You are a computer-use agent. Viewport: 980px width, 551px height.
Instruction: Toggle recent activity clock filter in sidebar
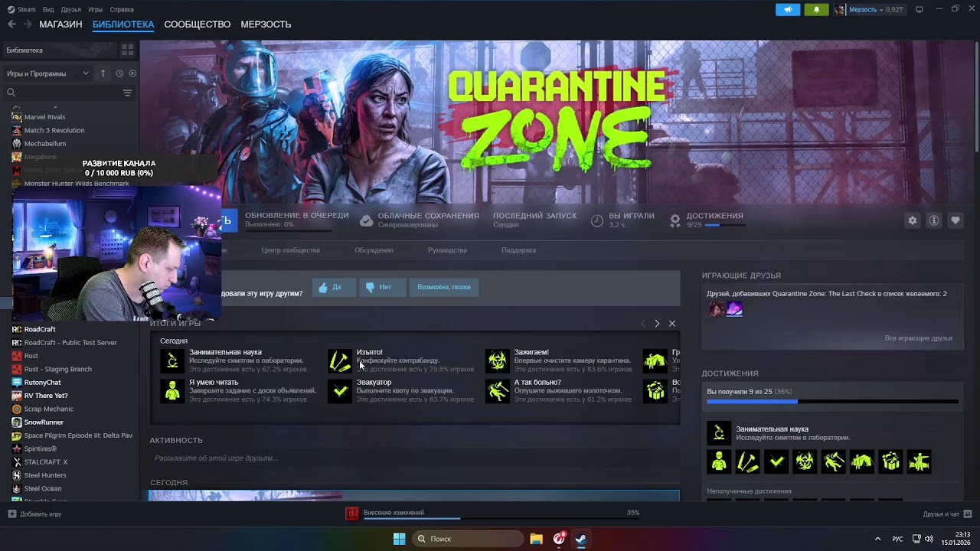coord(119,73)
